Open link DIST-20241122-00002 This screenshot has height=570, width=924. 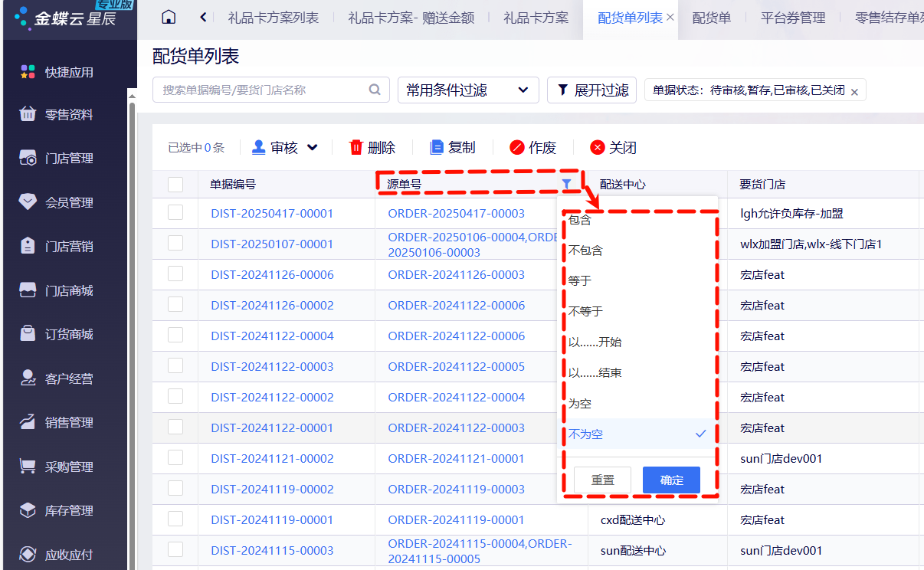[x=273, y=398]
